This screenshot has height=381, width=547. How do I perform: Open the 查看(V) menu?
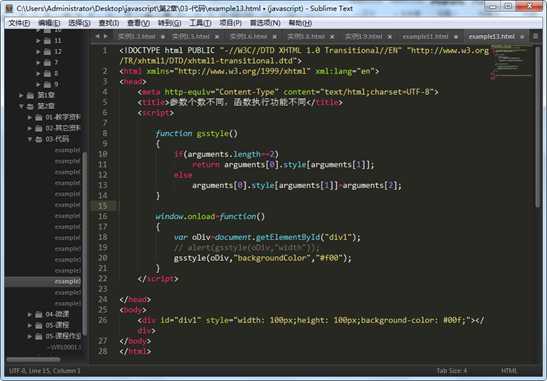138,23
